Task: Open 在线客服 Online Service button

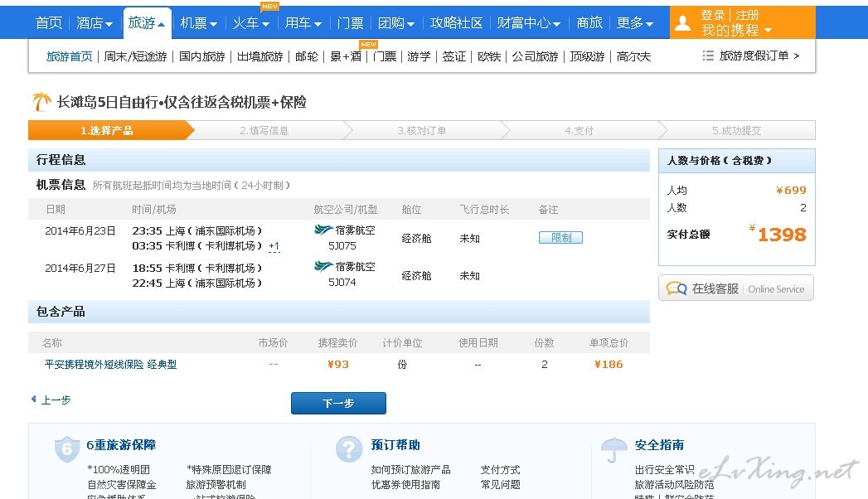Action: (736, 288)
